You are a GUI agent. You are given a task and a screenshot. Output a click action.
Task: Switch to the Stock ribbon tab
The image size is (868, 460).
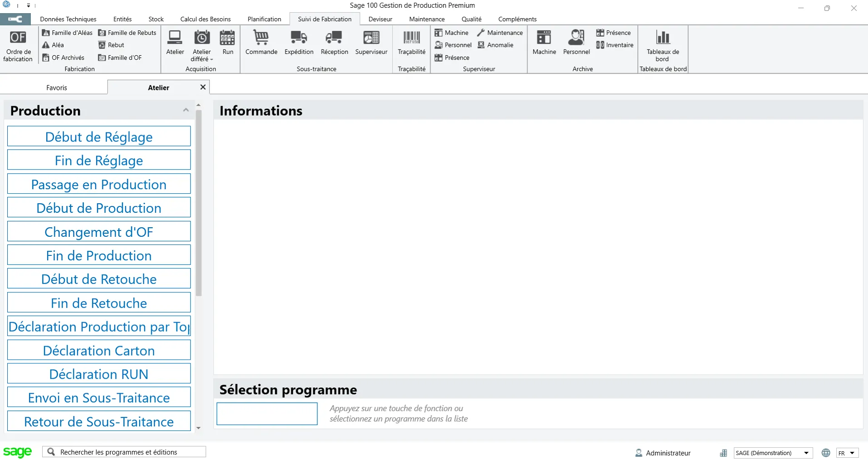[156, 19]
